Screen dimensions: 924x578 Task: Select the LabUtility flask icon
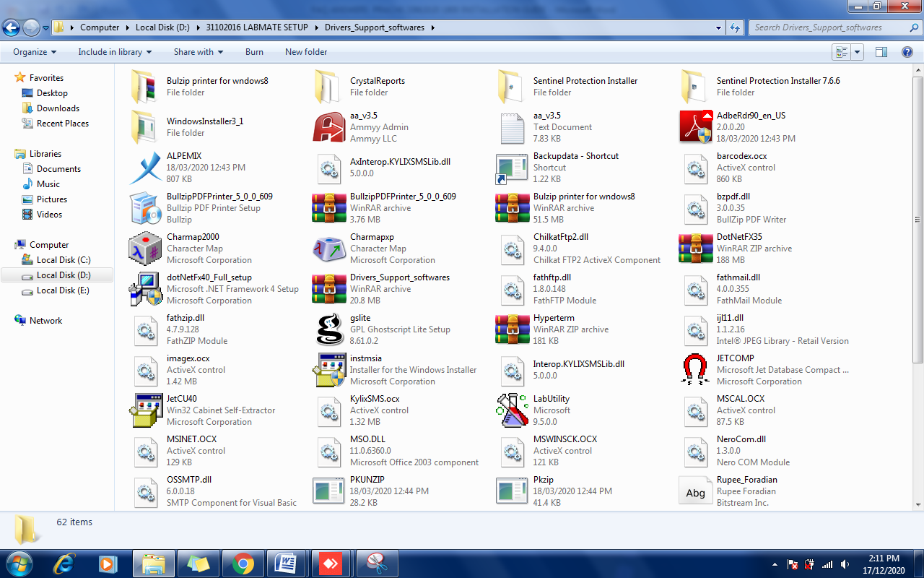tap(513, 410)
